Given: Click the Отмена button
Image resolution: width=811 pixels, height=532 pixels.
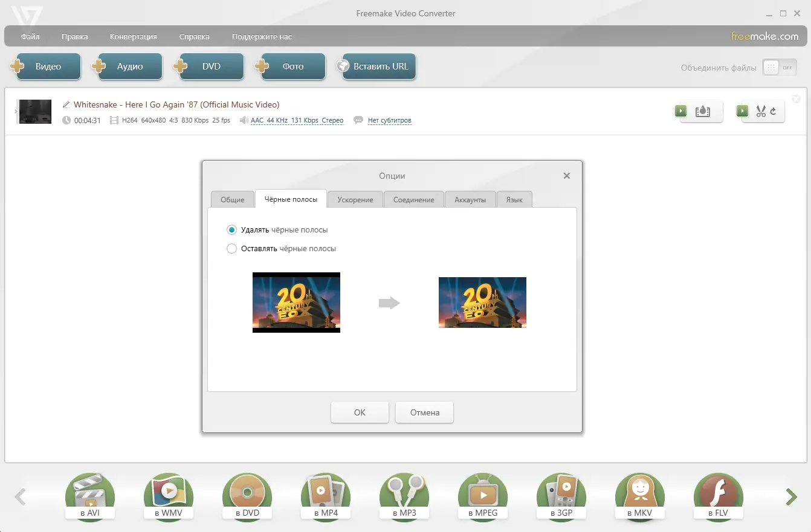Looking at the screenshot, I should point(424,412).
